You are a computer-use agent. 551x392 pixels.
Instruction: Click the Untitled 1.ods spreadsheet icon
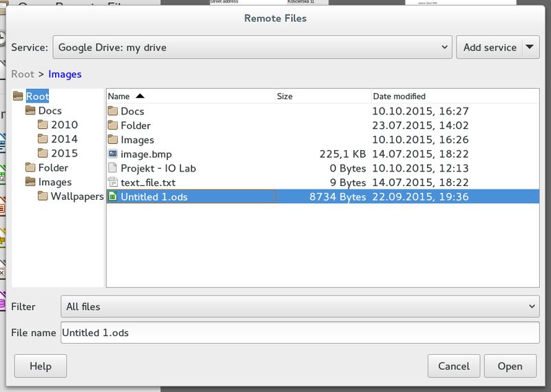(113, 196)
